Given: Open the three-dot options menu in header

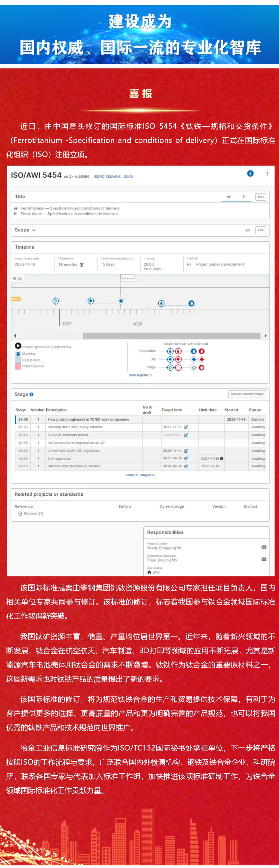Looking at the screenshot, I should pos(267,173).
